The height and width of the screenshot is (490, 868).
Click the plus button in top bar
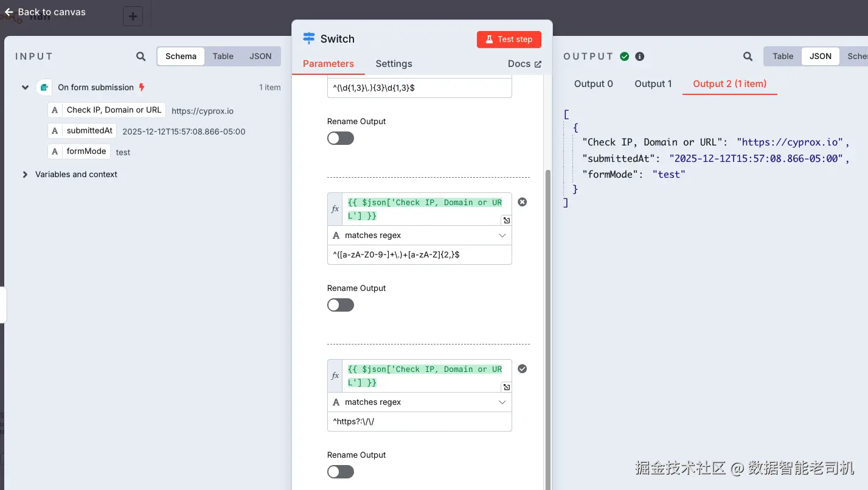[x=133, y=16]
